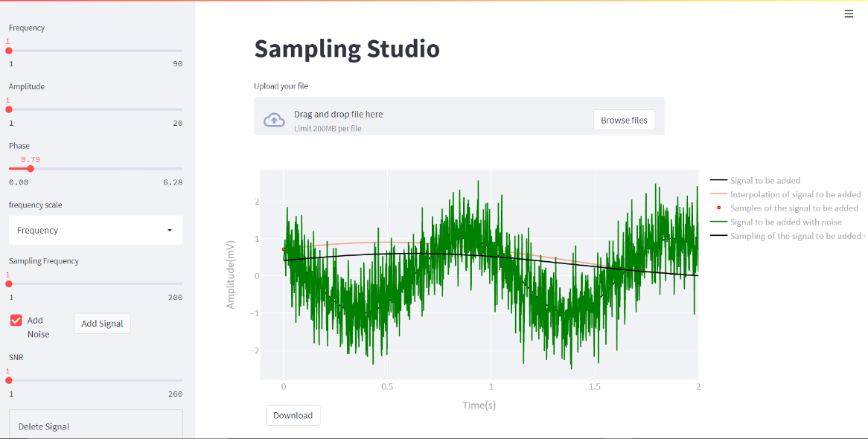The image size is (868, 439).
Task: Click the Sampling Frequency slider handle
Action: 8,283
